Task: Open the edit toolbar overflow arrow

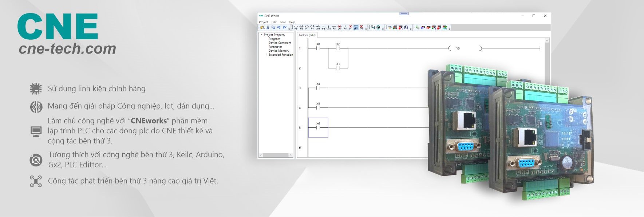Action: (289, 28)
